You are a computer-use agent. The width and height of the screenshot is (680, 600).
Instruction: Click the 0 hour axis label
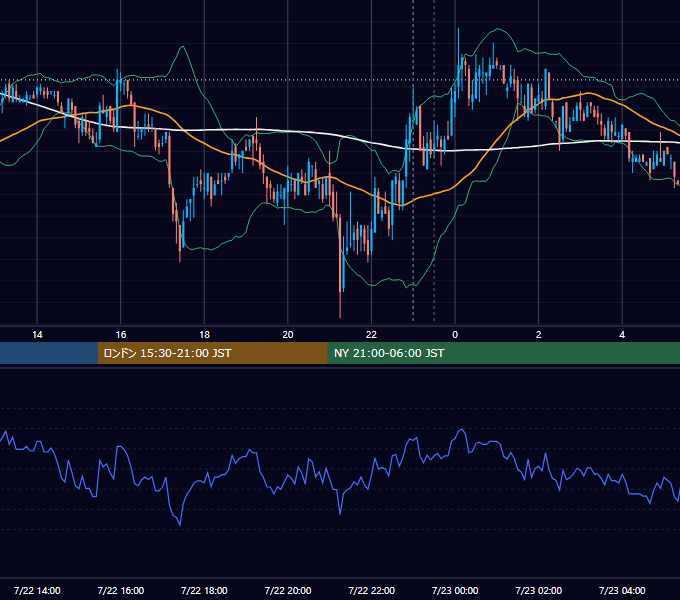pyautogui.click(x=455, y=335)
